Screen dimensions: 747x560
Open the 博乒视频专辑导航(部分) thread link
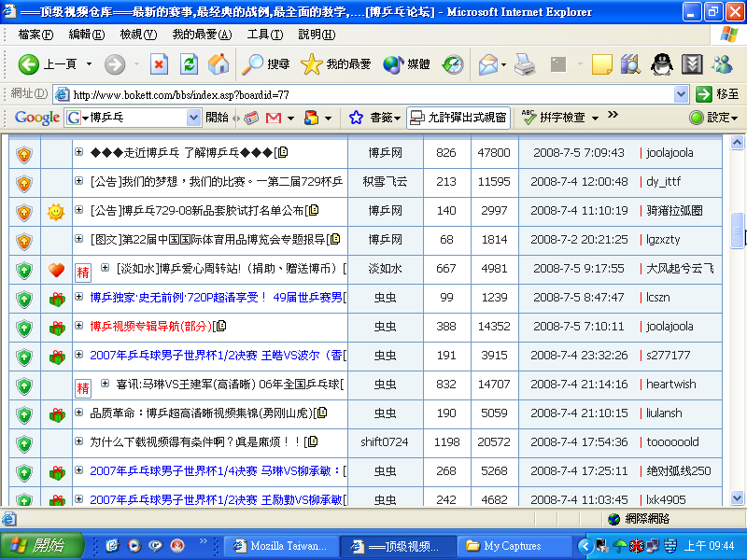pos(150,327)
